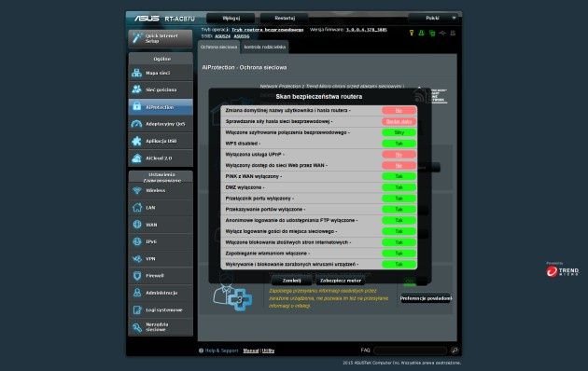Open the Polski language dropdown
This screenshot has height=371, width=588.
433,18
